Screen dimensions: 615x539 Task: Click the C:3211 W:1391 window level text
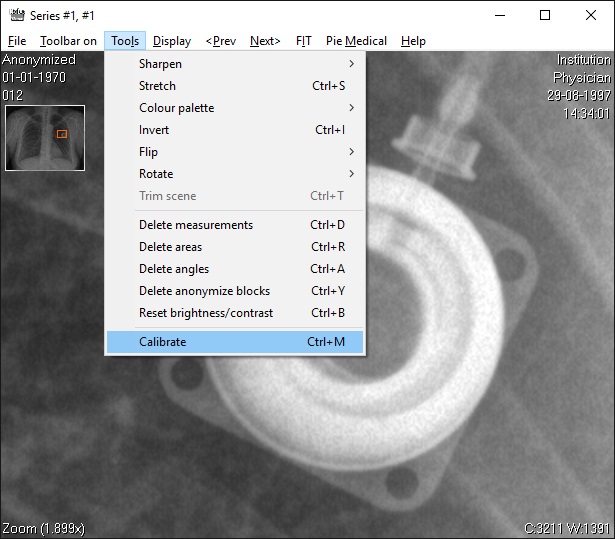click(x=567, y=528)
